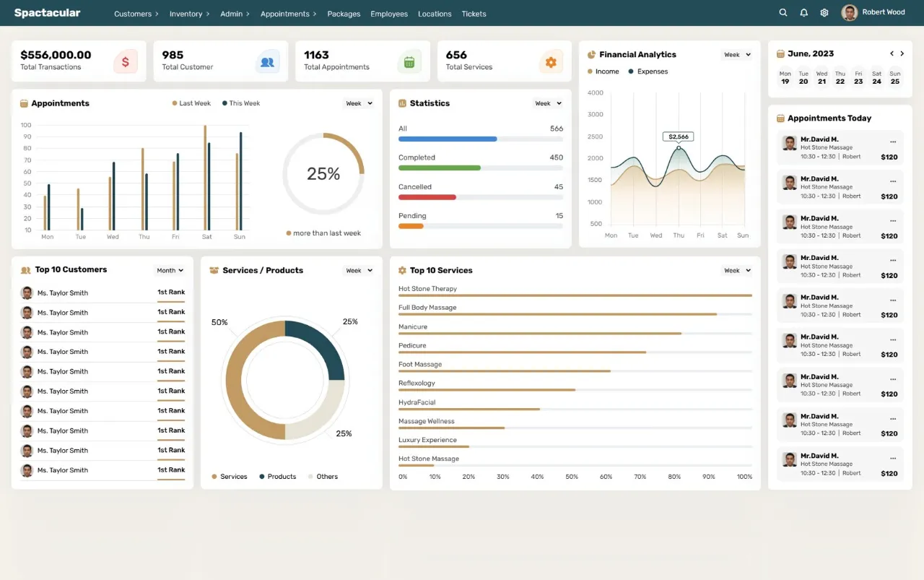Screen dimensions: 924x580
Task: Open Week dropdown in Financial Analytics
Action: 737,54
